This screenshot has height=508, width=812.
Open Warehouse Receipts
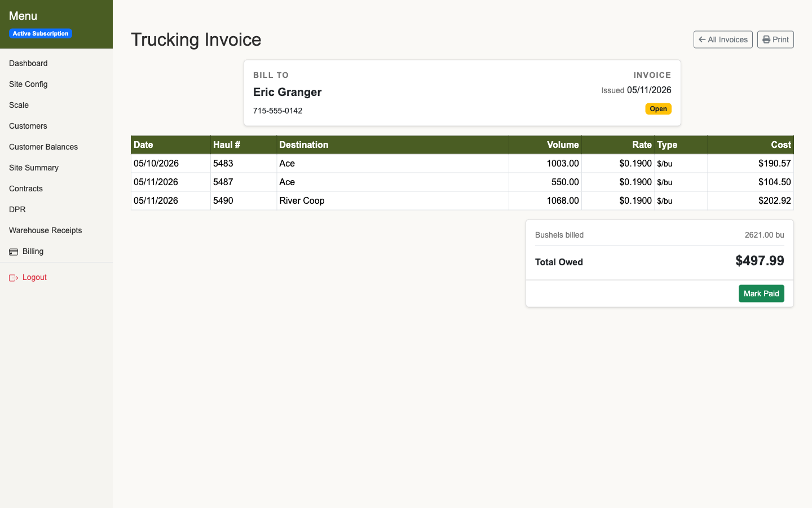coord(46,230)
